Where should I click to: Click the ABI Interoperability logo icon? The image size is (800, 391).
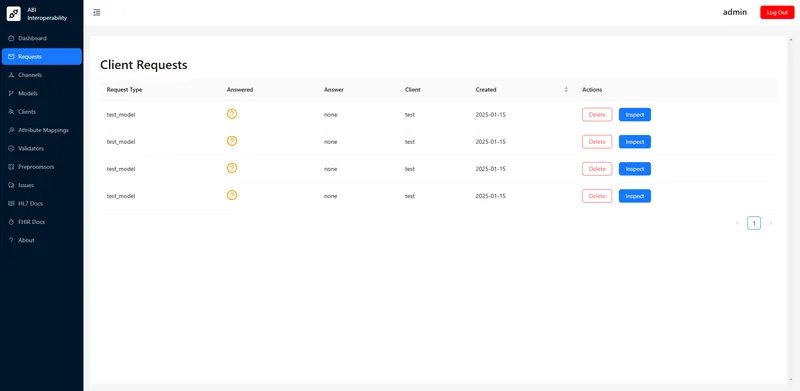14,14
